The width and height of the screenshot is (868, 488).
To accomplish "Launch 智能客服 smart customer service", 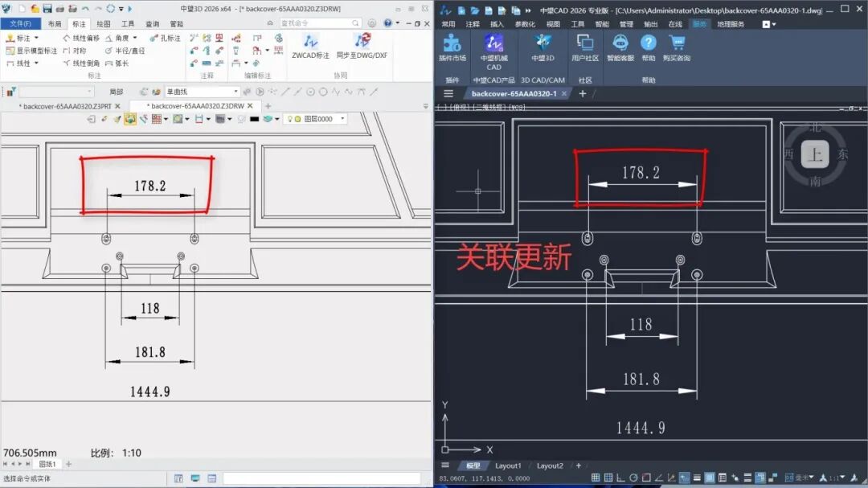I will 619,44.
